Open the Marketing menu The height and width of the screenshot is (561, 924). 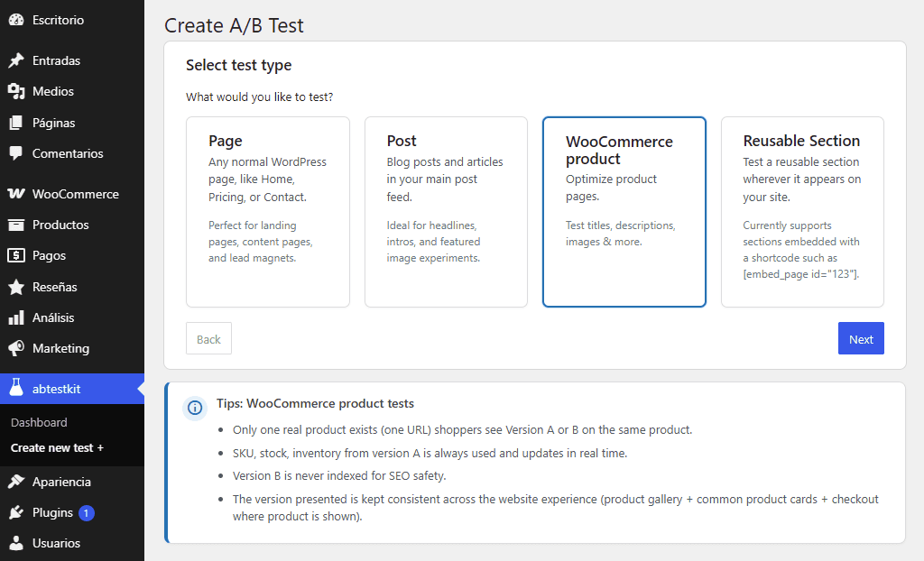click(72, 348)
